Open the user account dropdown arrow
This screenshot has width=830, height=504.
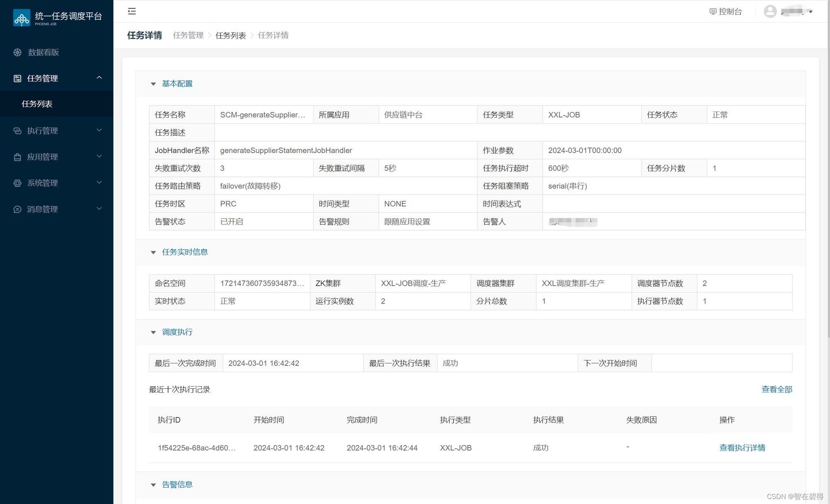tap(810, 12)
